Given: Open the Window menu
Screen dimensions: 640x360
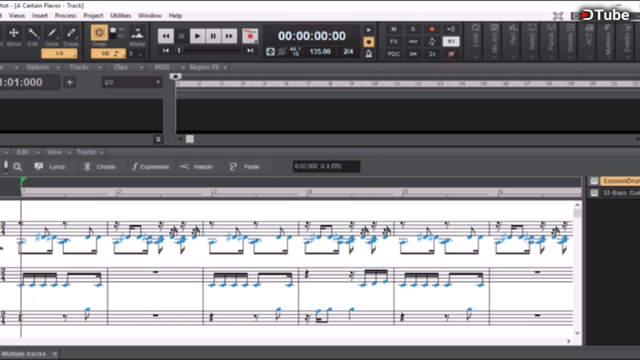Looking at the screenshot, I should click(150, 16).
